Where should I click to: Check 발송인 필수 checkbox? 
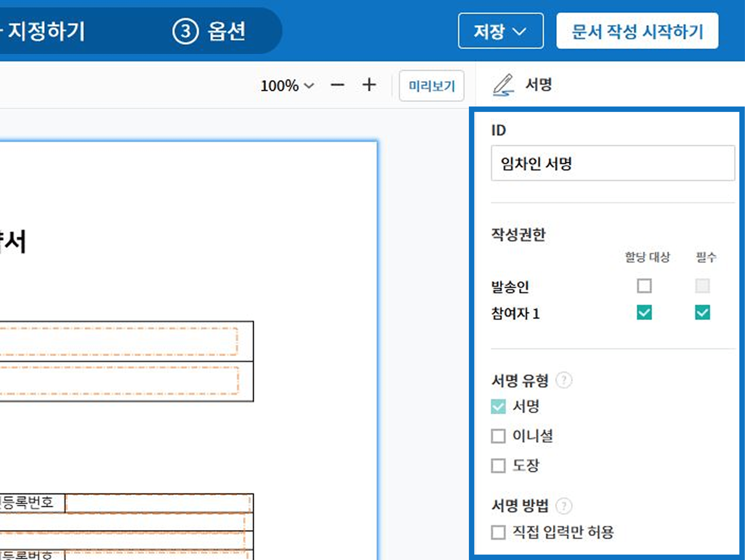click(x=702, y=286)
